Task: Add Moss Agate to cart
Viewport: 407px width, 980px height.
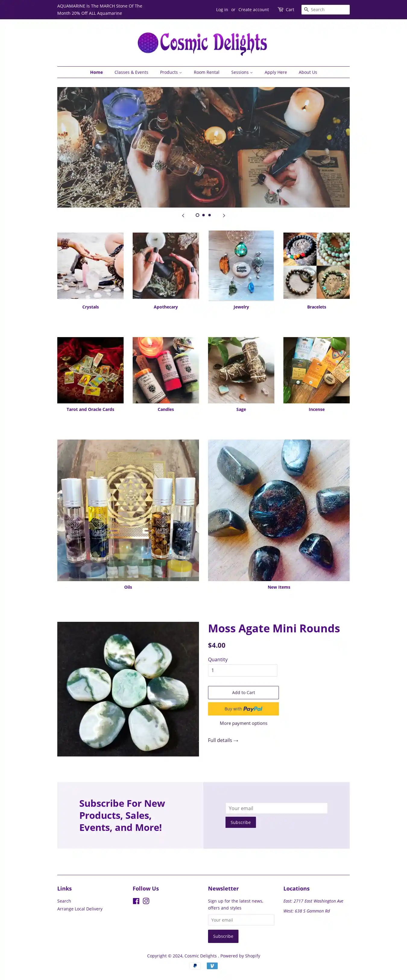Action: tap(243, 692)
